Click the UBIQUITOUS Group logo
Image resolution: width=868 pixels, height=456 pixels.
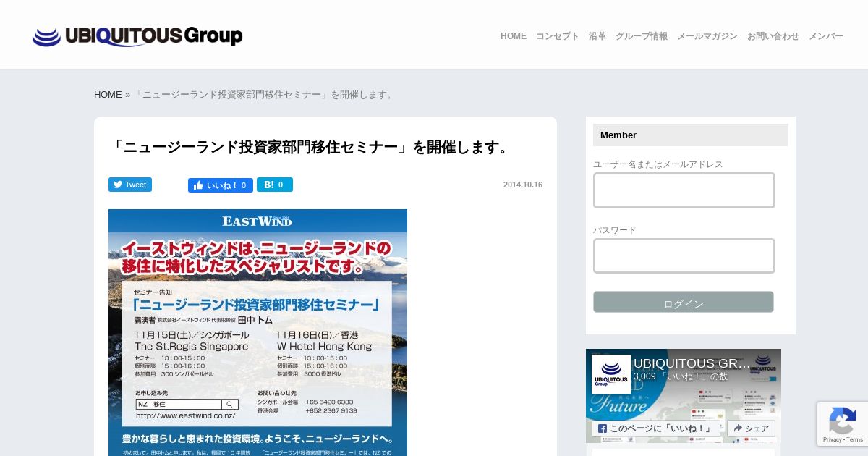pos(137,36)
